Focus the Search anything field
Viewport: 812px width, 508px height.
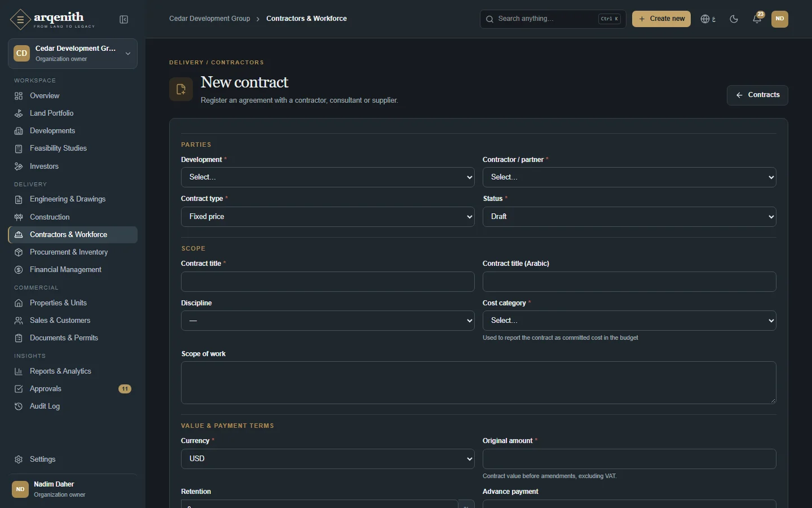553,19
